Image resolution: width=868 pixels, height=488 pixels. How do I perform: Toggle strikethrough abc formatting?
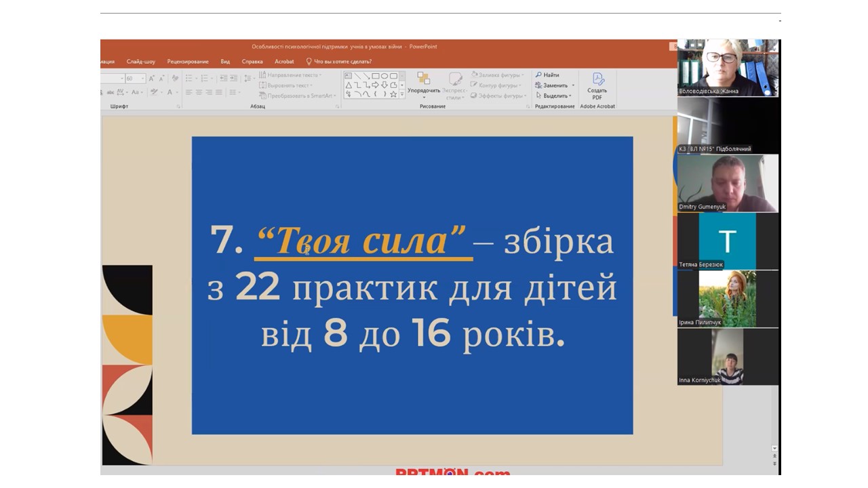pyautogui.click(x=111, y=92)
